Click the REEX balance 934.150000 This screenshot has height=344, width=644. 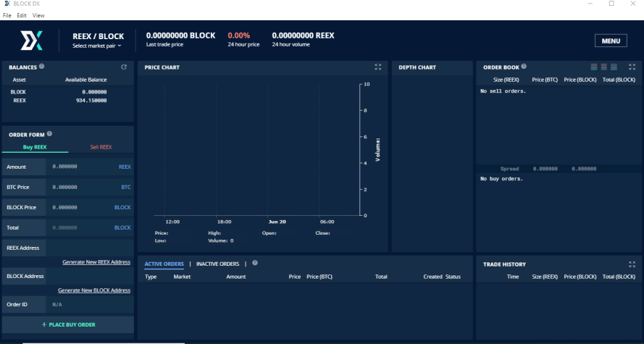click(91, 101)
